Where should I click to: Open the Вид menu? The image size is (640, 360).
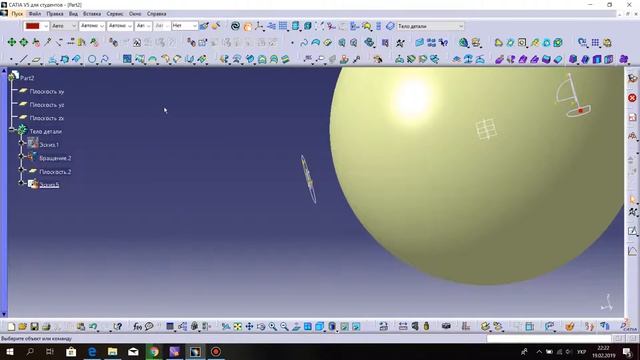73,13
